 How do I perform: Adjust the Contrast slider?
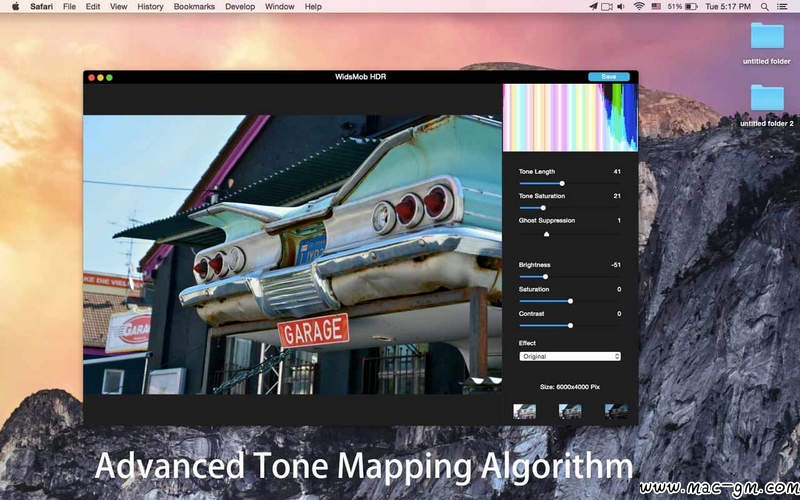click(570, 326)
